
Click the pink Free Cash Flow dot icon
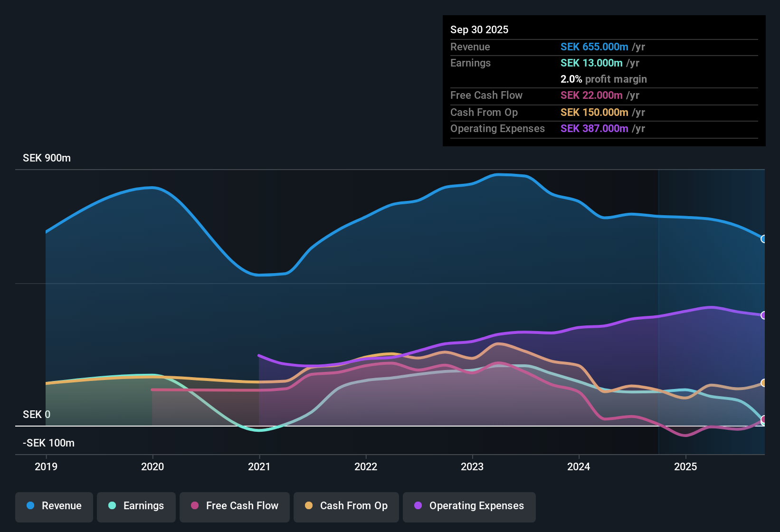tap(195, 506)
